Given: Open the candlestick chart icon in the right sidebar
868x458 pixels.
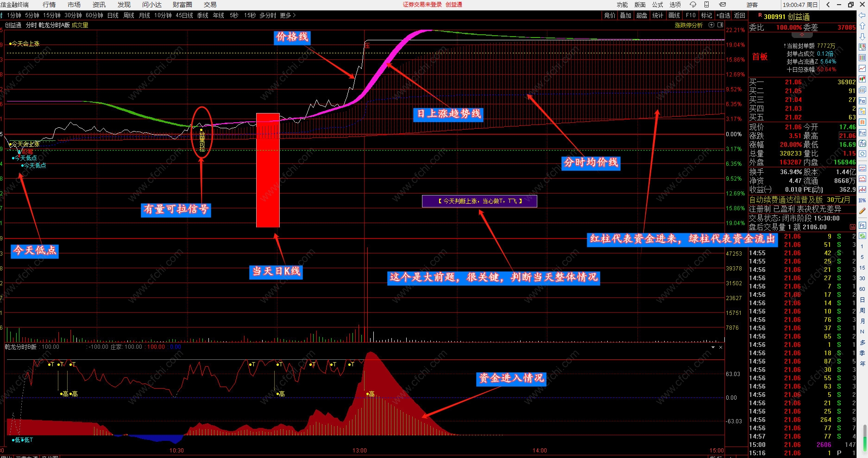Looking at the screenshot, I should pyautogui.click(x=862, y=79).
